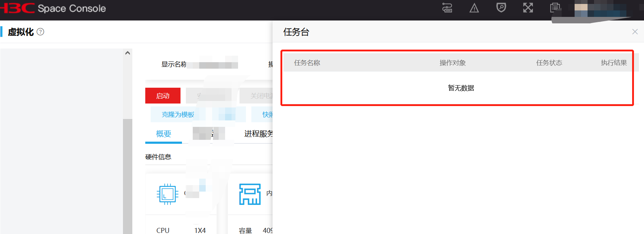Image resolution: width=644 pixels, height=234 pixels.
Task: Click the security shield icon
Action: tap(501, 8)
